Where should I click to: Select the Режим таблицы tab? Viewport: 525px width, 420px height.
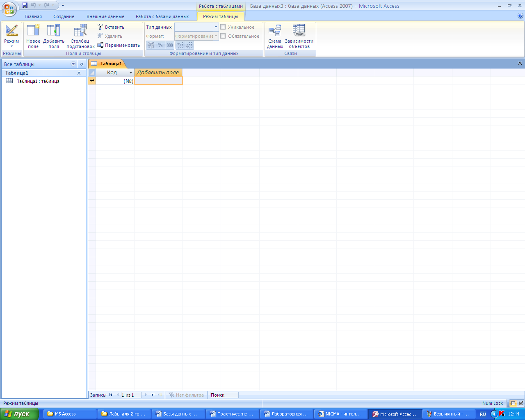[x=220, y=16]
